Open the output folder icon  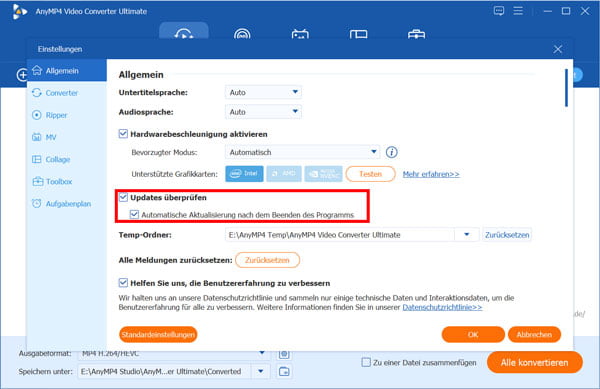284,371
